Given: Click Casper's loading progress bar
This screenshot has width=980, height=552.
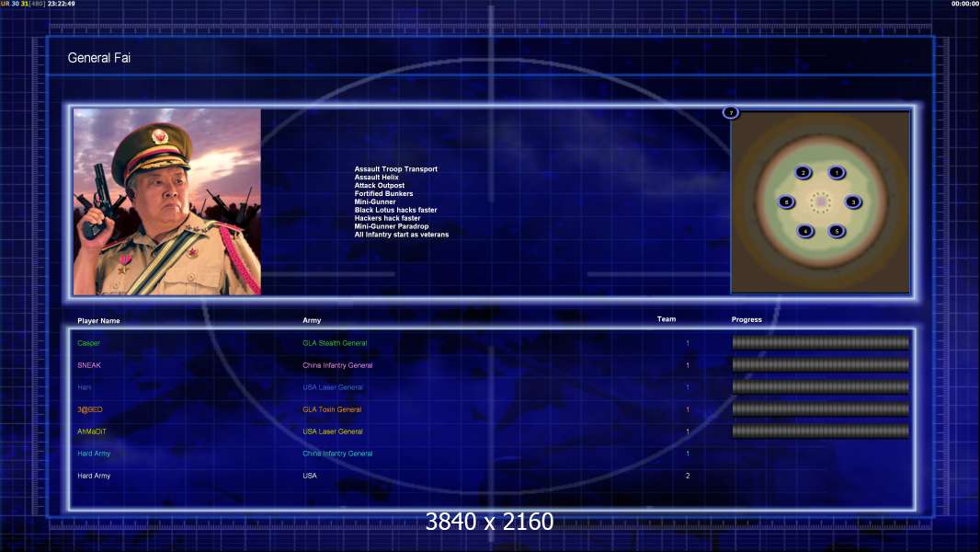Looking at the screenshot, I should click(x=821, y=342).
